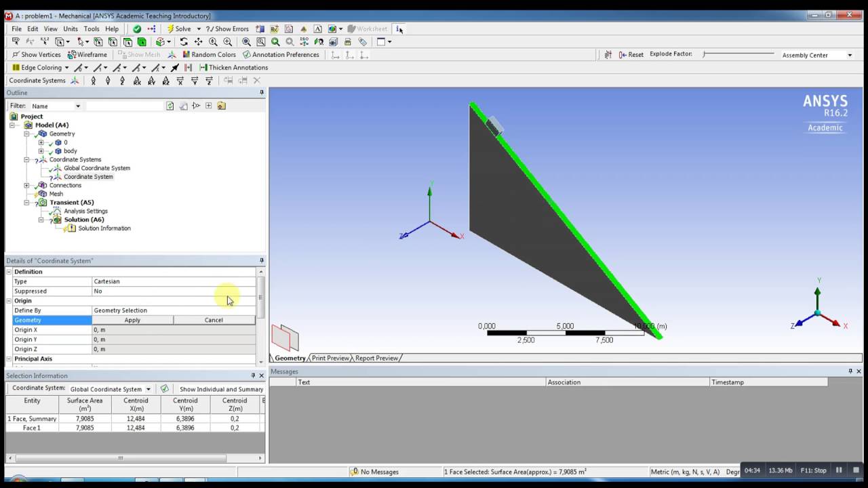Select the Solution Information tree item

coord(104,228)
